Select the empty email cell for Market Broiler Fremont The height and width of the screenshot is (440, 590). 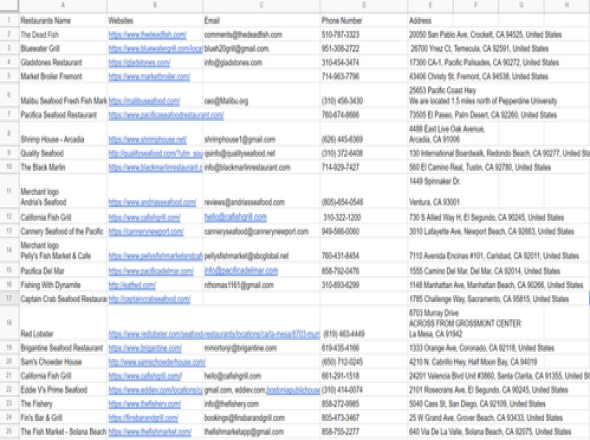(x=261, y=76)
